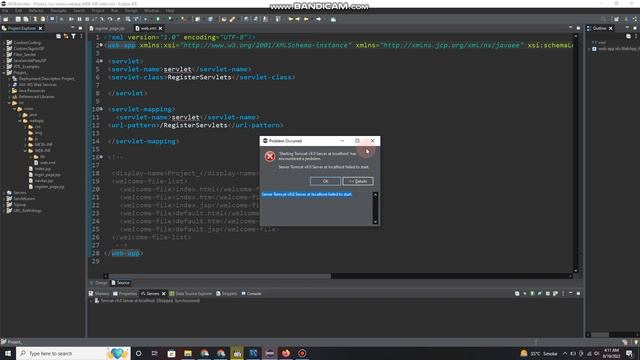Open the File menu
Image resolution: width=640 pixels, height=360 pixels.
[5, 11]
